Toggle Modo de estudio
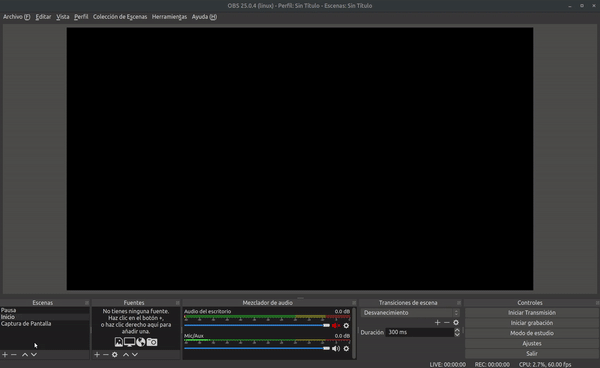This screenshot has width=600, height=368. click(x=532, y=333)
